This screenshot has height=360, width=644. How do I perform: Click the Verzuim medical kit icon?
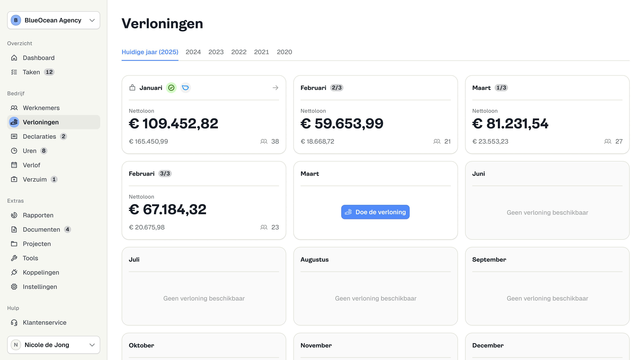tap(14, 179)
